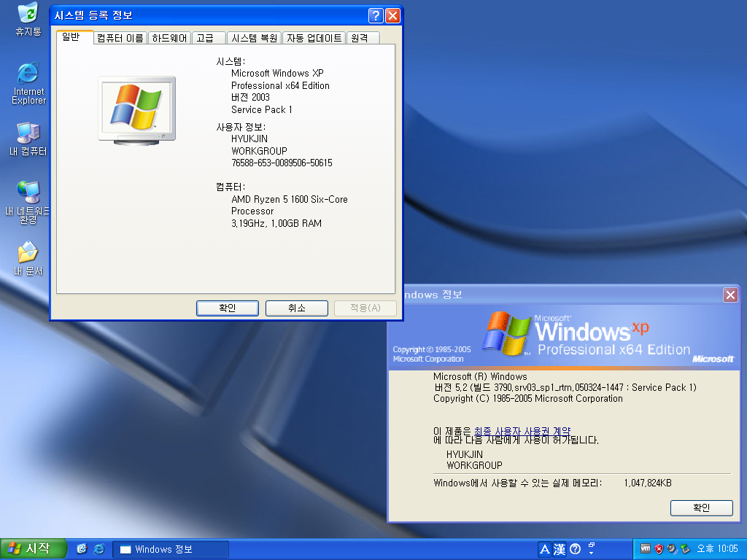Image resolution: width=747 pixels, height=560 pixels.
Task: Click the Windows XP logo banner in Windows 정보
Action: pos(564,337)
